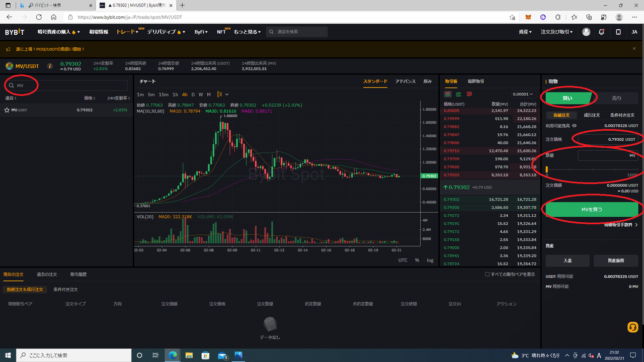Click the Bybit logo in the header

click(x=15, y=32)
